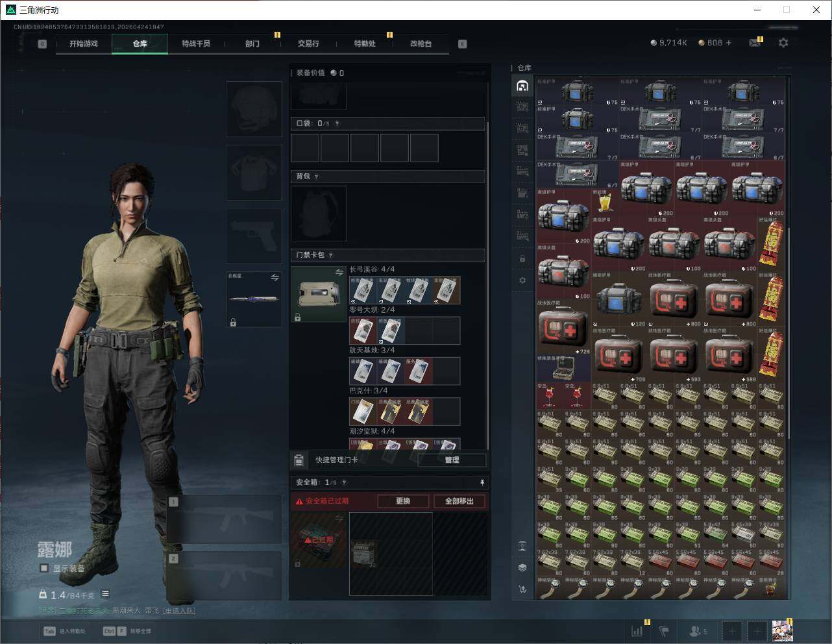Click the 全部移出 button
832x644 pixels.
pyautogui.click(x=459, y=501)
